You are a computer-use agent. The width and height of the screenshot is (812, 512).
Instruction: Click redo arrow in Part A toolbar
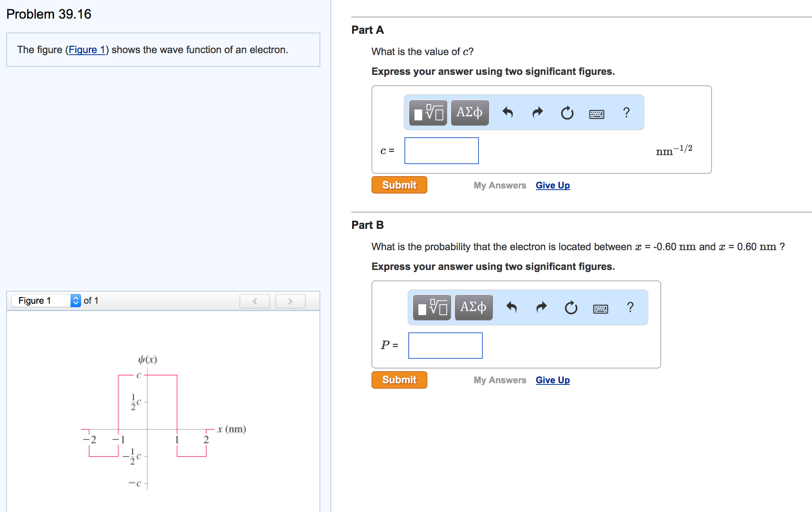tap(537, 113)
